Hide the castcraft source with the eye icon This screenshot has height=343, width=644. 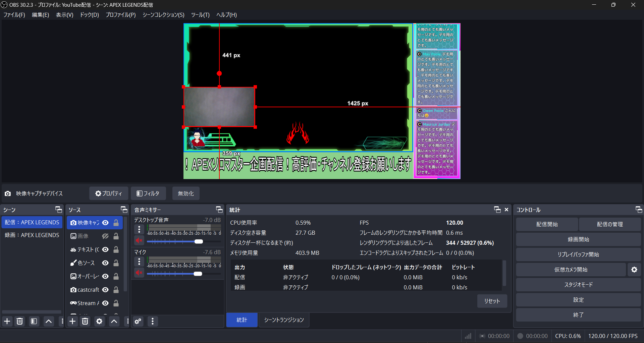coord(105,290)
